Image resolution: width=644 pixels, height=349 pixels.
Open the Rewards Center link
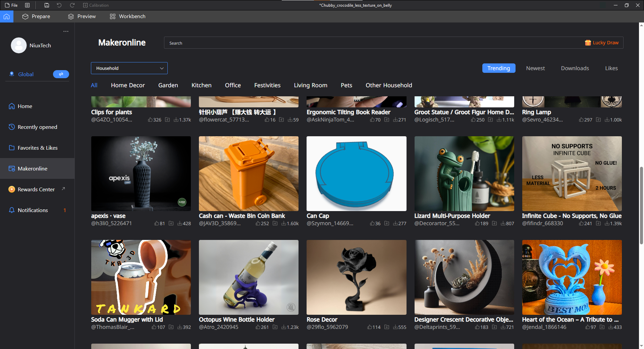pyautogui.click(x=36, y=189)
